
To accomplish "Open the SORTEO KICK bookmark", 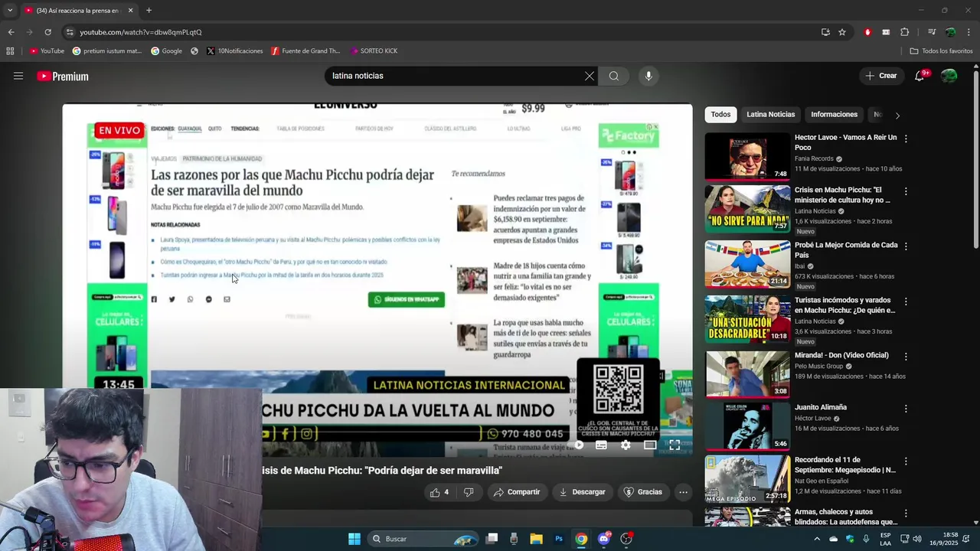I will [374, 51].
